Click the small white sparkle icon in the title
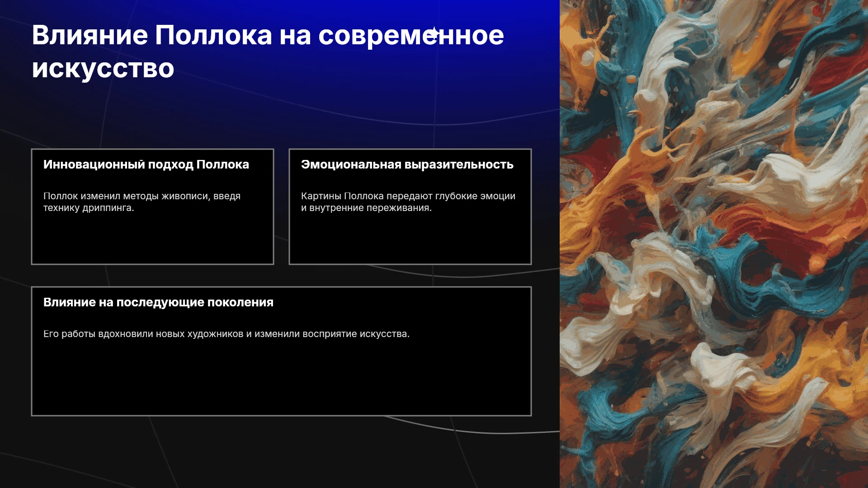The image size is (868, 488). [x=434, y=33]
